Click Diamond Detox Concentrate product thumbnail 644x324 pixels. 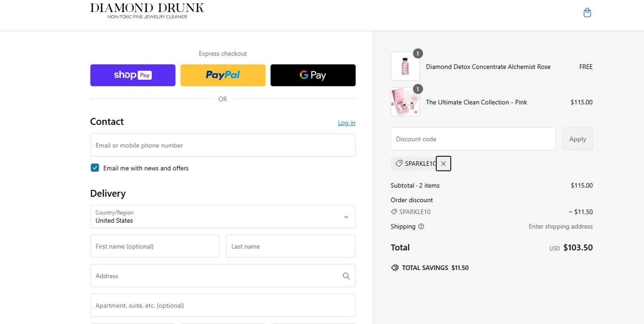click(405, 66)
